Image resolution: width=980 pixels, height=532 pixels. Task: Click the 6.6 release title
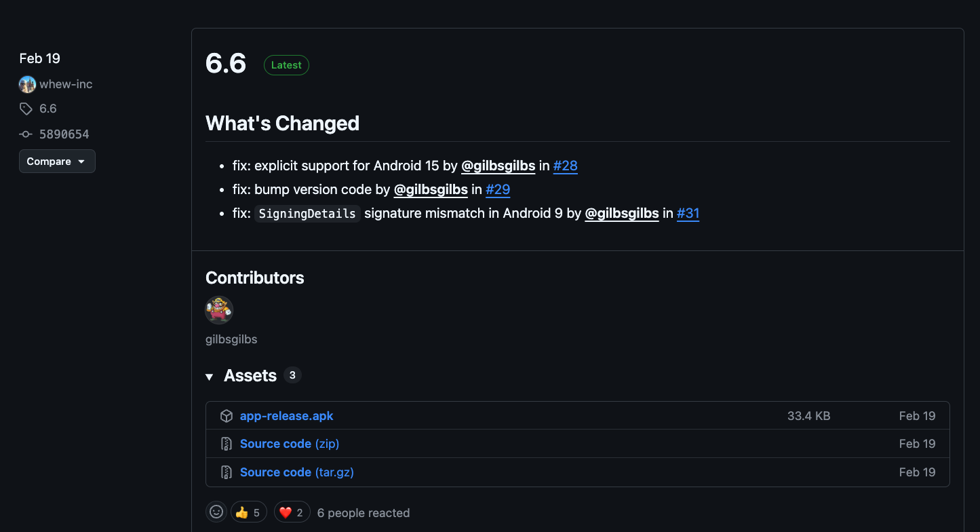tap(226, 63)
